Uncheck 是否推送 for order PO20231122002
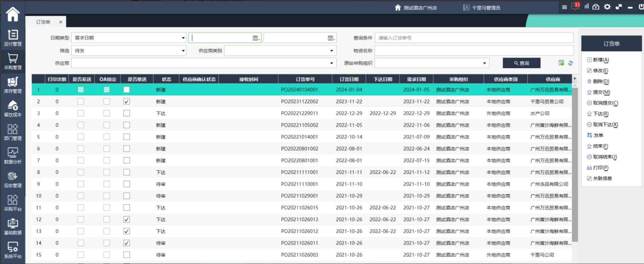The width and height of the screenshot is (644, 264). click(126, 102)
